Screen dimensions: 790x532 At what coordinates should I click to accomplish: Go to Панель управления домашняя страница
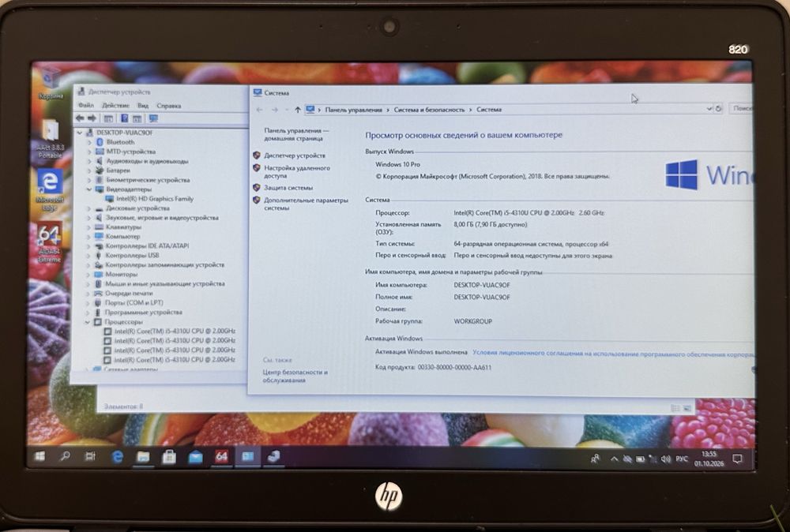[x=296, y=134]
